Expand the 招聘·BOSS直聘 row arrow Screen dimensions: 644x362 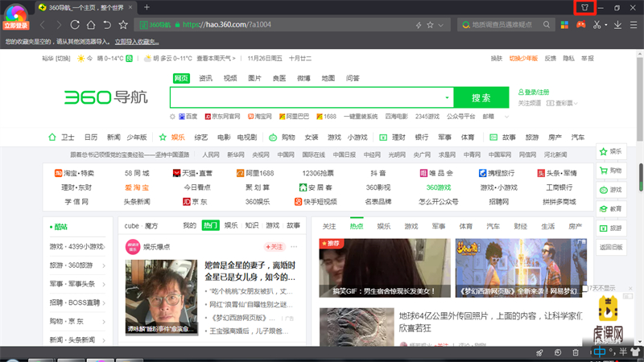click(x=104, y=303)
